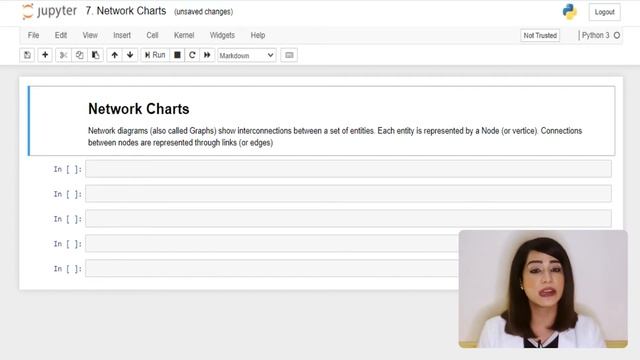Screen dimensions: 640x360
Task: Click the unsaved changes status text
Action: pos(203,12)
